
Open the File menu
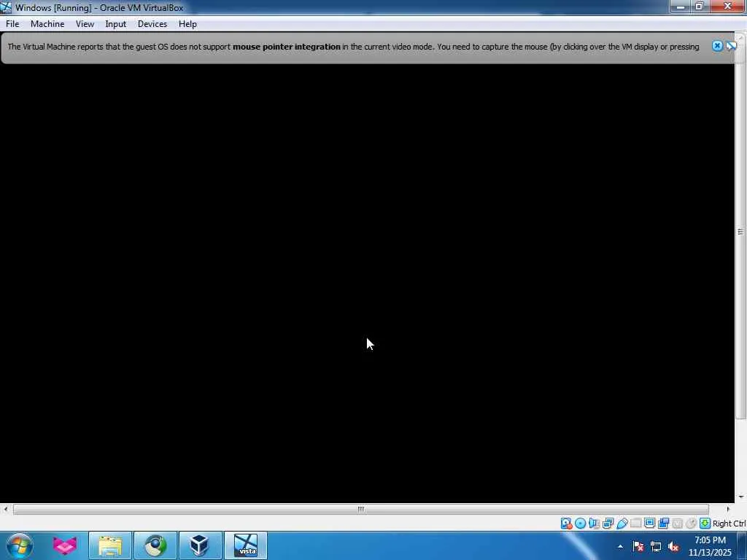click(12, 24)
